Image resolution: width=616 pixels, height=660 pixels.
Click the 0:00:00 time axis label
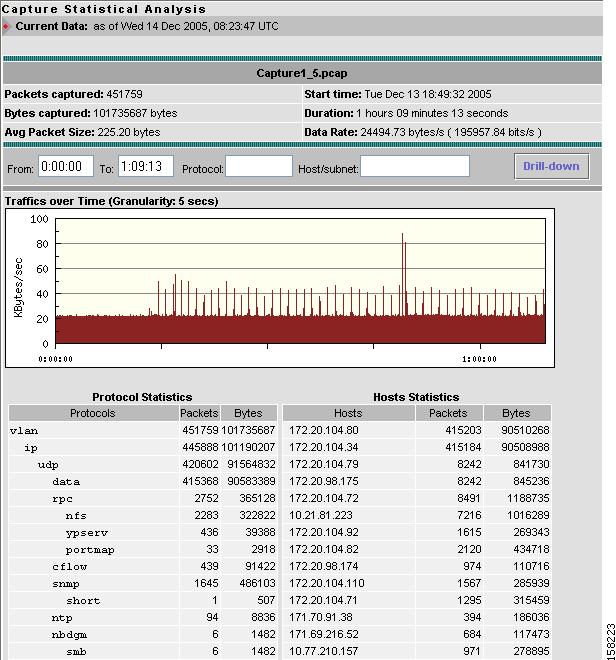(56, 359)
